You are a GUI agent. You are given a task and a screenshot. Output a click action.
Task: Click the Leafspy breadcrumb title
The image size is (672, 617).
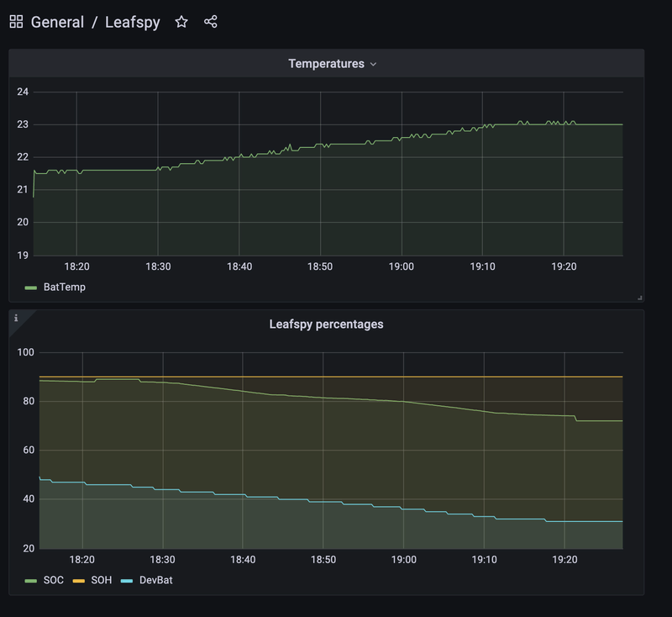(132, 23)
